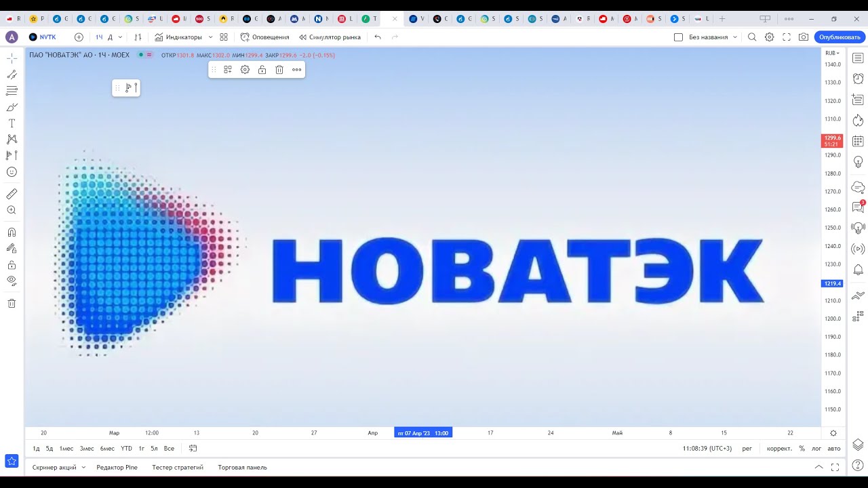Set the YTD date range
Image resolution: width=868 pixels, height=488 pixels.
[126, 449]
